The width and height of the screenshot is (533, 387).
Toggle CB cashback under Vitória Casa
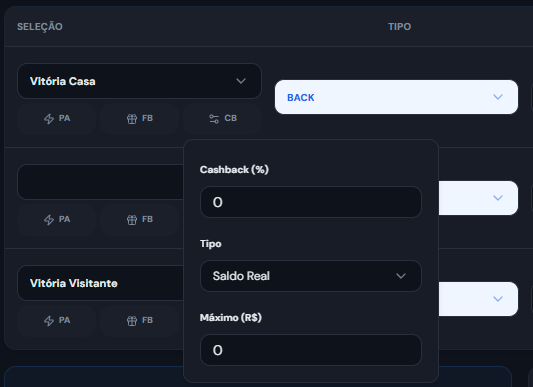pos(222,118)
